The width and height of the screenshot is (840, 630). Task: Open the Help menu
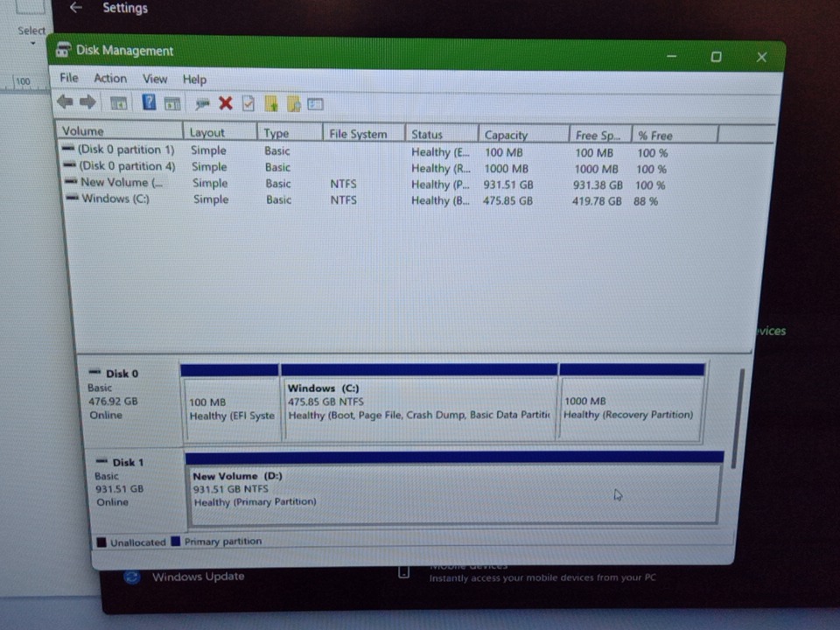pyautogui.click(x=194, y=80)
